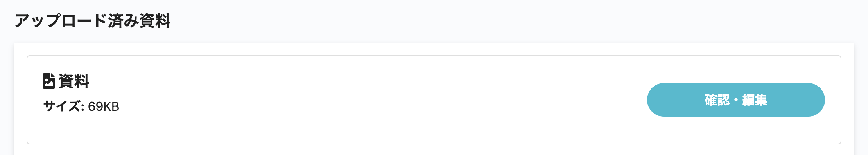Screen dimensions: 868x155
Task: Open the 確認・編集 button
Action: pyautogui.click(x=736, y=100)
